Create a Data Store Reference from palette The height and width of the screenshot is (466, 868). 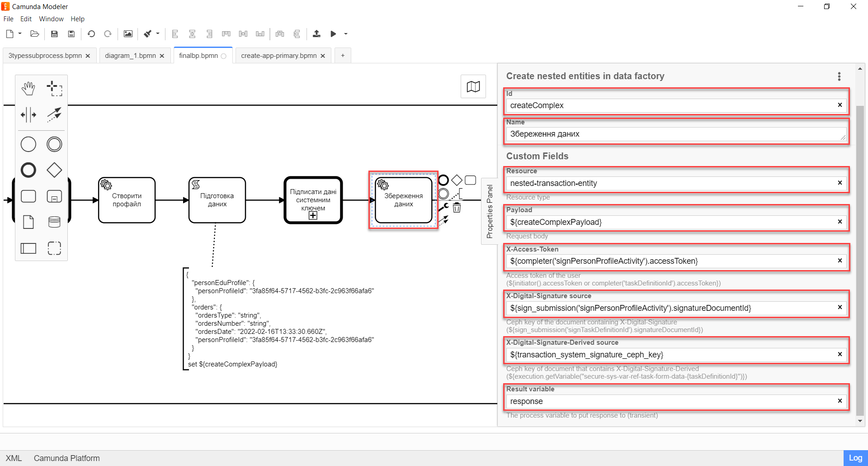click(54, 222)
